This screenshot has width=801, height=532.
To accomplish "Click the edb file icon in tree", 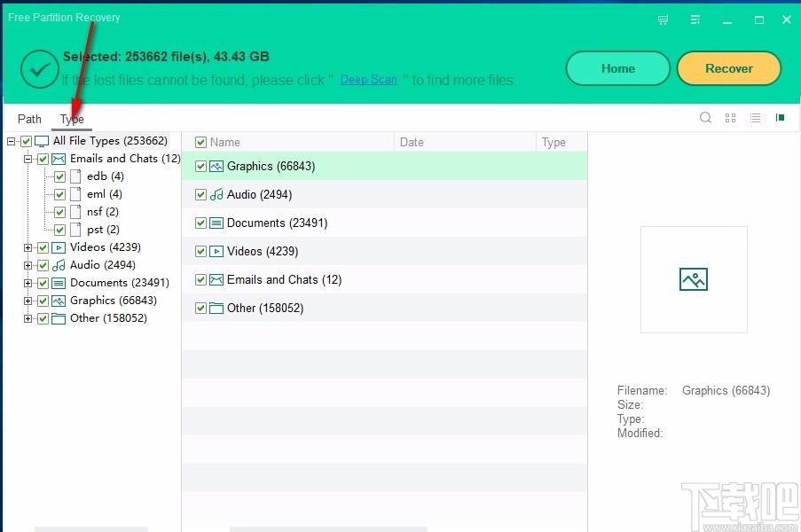I will click(75, 176).
